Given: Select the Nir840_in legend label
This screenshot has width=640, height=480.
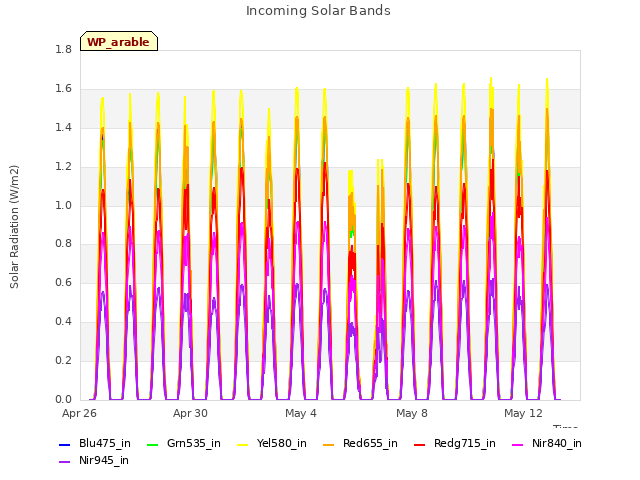Looking at the screenshot, I should pyautogui.click(x=557, y=444).
